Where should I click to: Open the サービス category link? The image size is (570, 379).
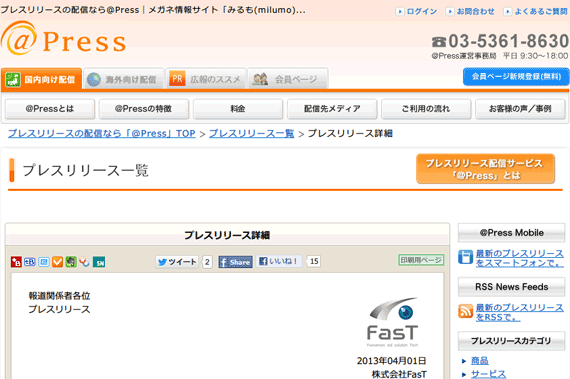click(488, 374)
